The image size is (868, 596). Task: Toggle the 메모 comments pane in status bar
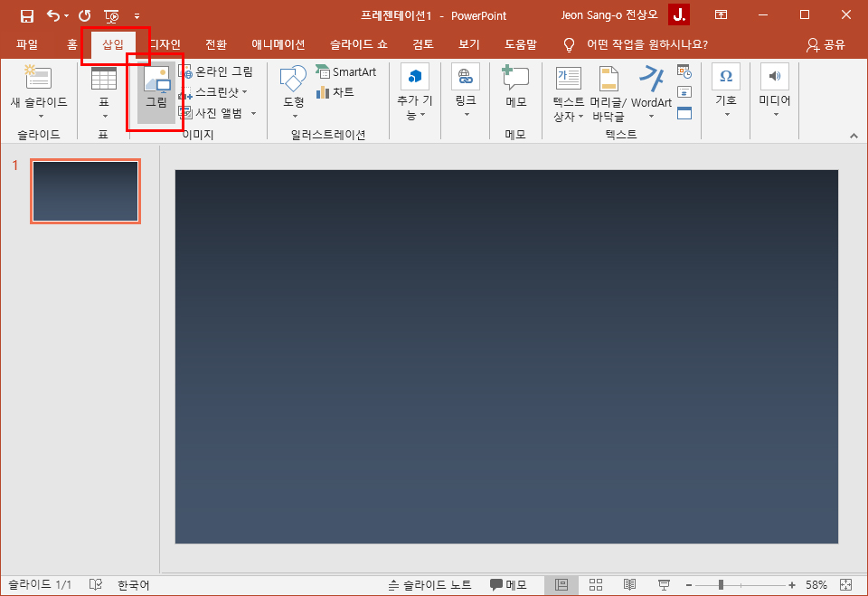click(x=509, y=585)
